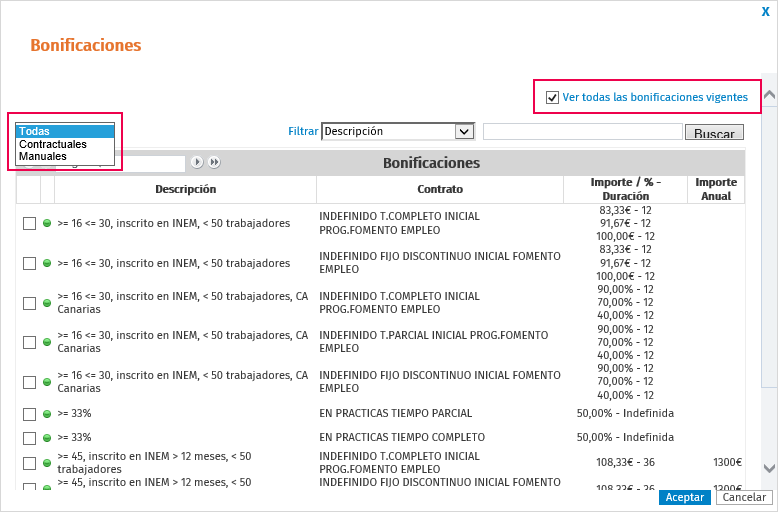Click '>= 33%' description of TIEMPO PARCIAL row
778x512 pixels.
74,413
